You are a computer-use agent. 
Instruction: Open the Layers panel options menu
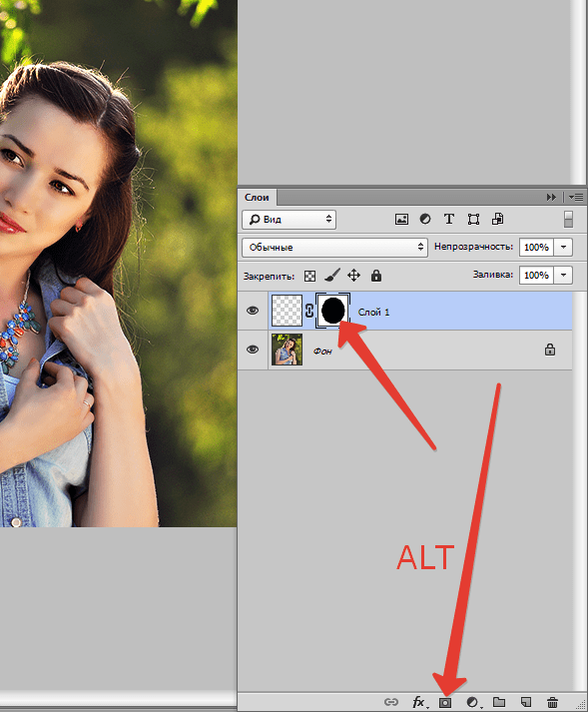[576, 197]
